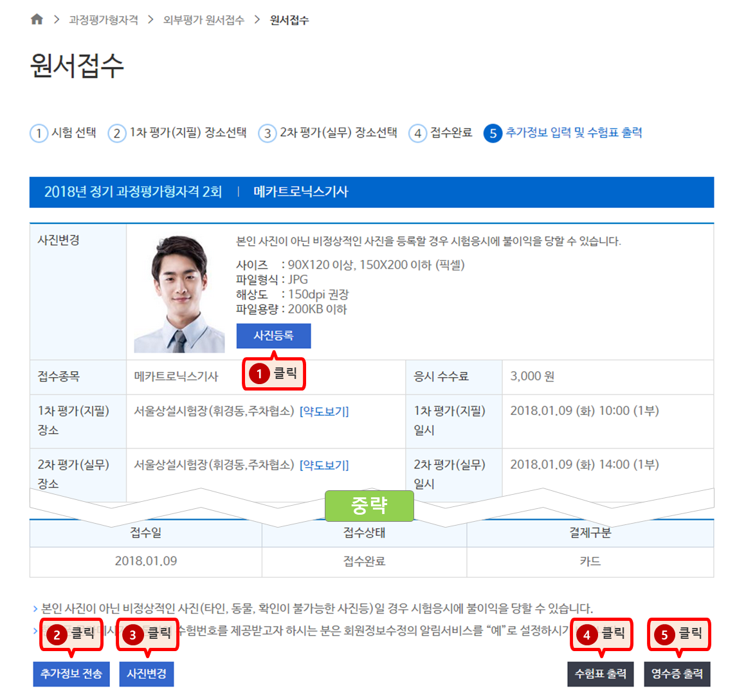Click the 추가정보 전송 button
Screen dimensions: 737x700
(x=71, y=674)
